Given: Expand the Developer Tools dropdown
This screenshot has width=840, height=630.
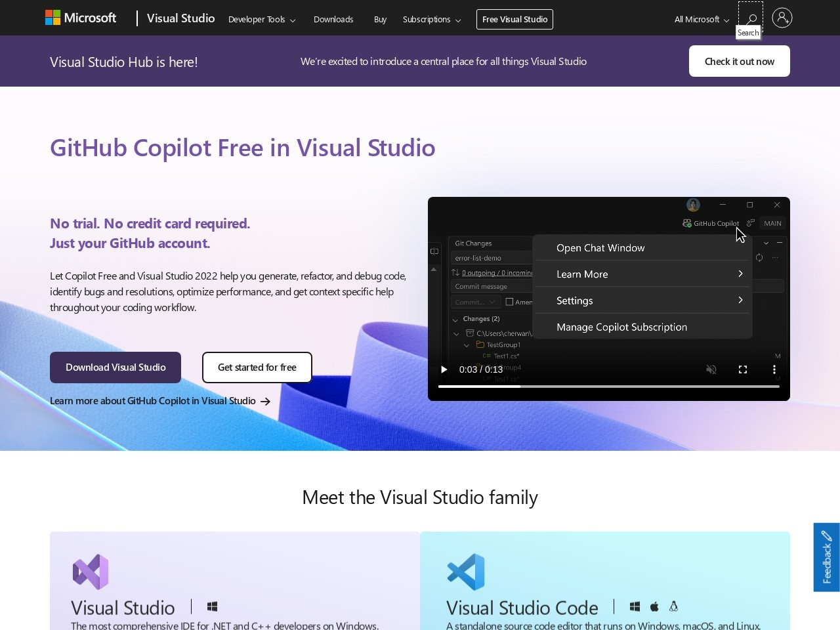Looking at the screenshot, I should click(262, 20).
